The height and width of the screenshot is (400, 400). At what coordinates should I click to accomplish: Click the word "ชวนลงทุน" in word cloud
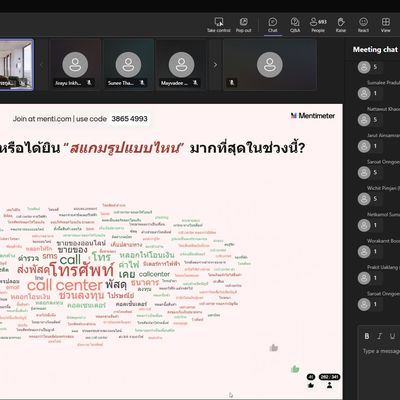(81, 295)
